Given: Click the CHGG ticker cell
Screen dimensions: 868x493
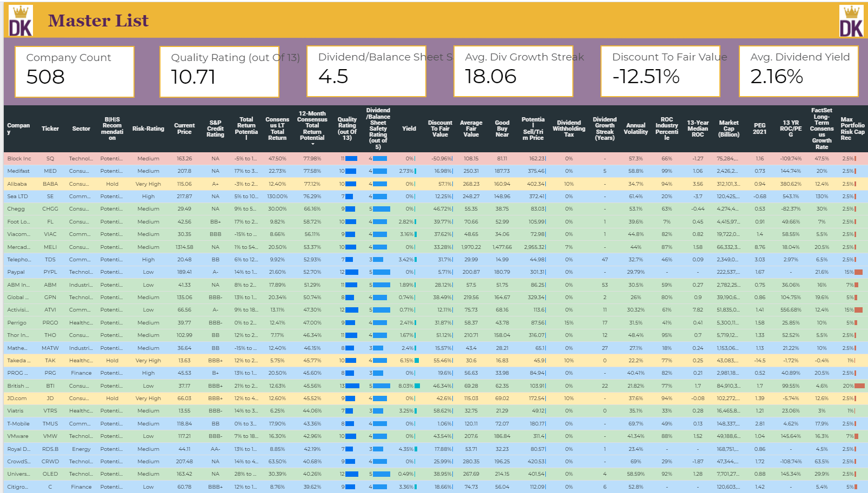Looking at the screenshot, I should (50, 209).
